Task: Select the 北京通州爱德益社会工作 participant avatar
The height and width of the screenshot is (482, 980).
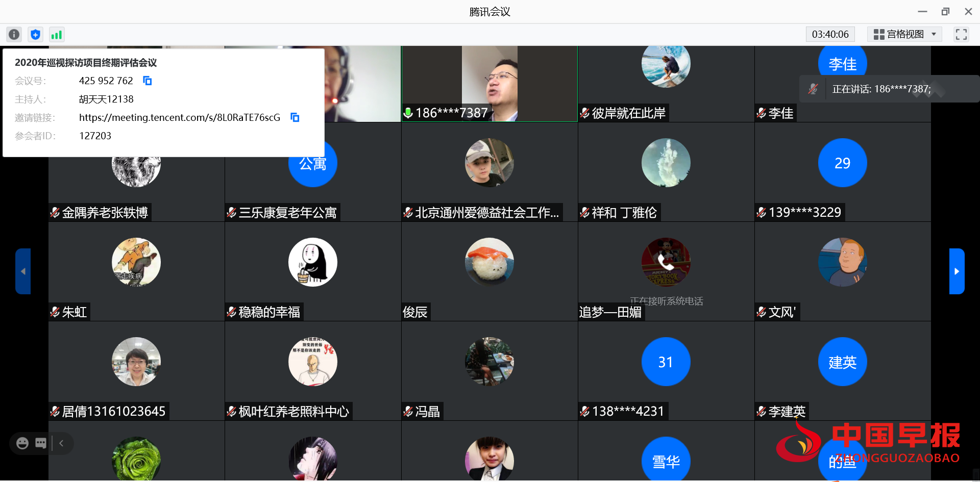Action: 489,163
